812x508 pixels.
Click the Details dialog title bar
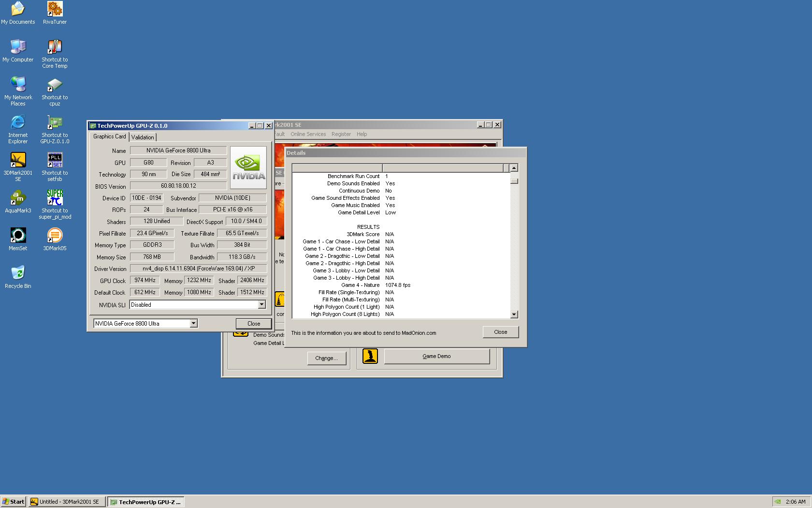[x=405, y=153]
